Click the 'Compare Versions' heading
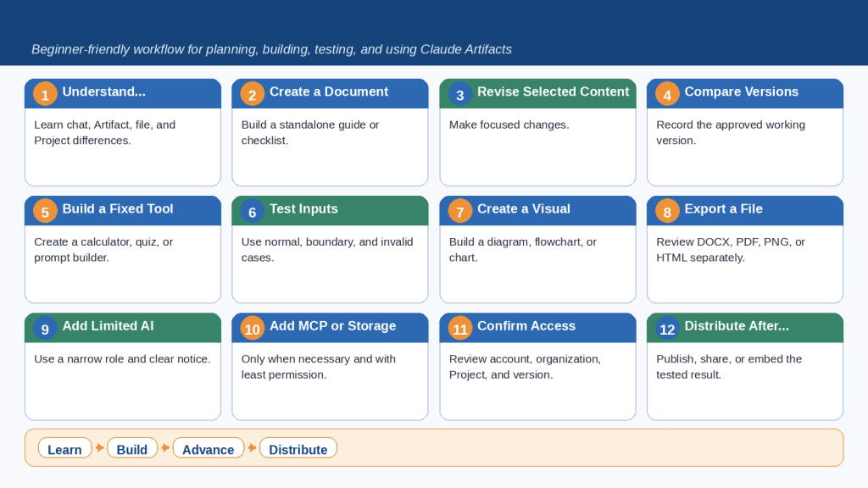The image size is (868, 488). (x=741, y=91)
